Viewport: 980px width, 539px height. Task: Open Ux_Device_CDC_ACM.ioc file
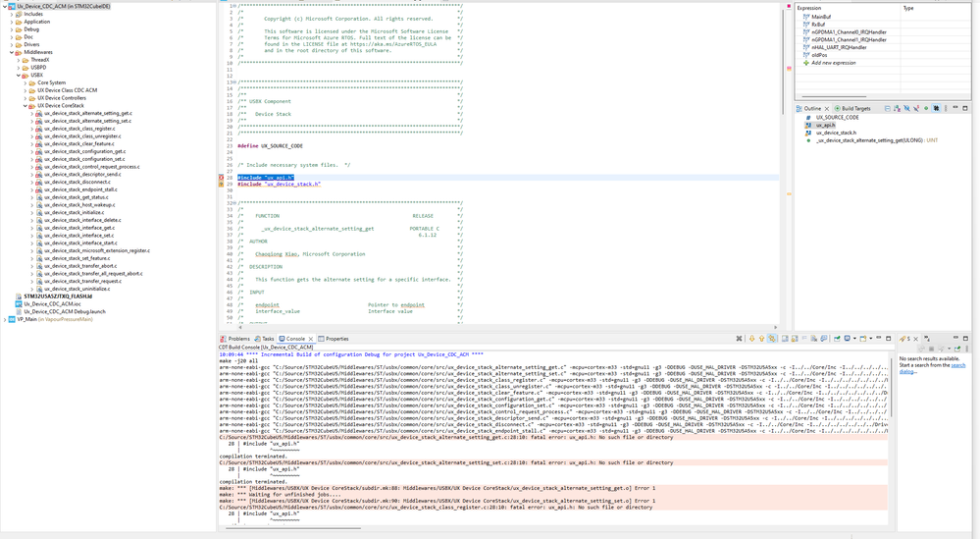pos(53,304)
